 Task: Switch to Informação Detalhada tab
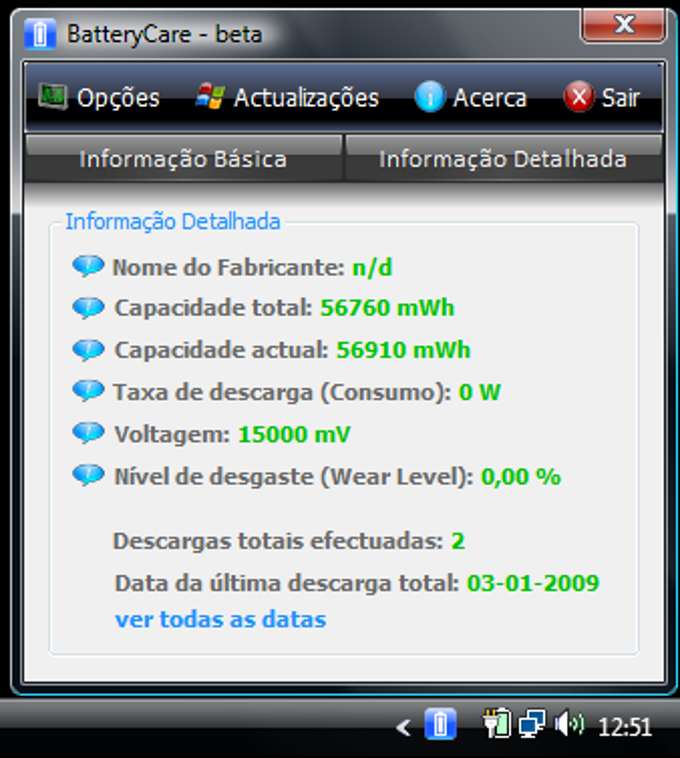[503, 159]
